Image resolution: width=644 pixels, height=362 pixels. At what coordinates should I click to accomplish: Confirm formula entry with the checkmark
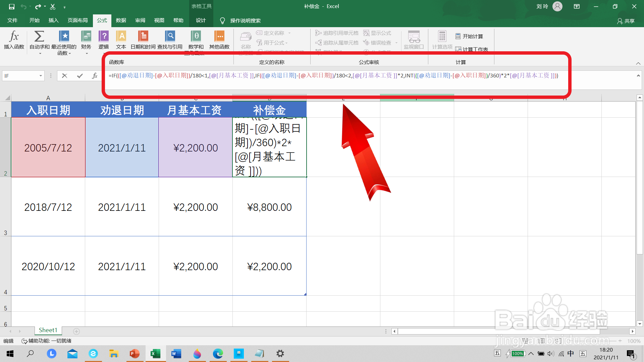click(80, 76)
